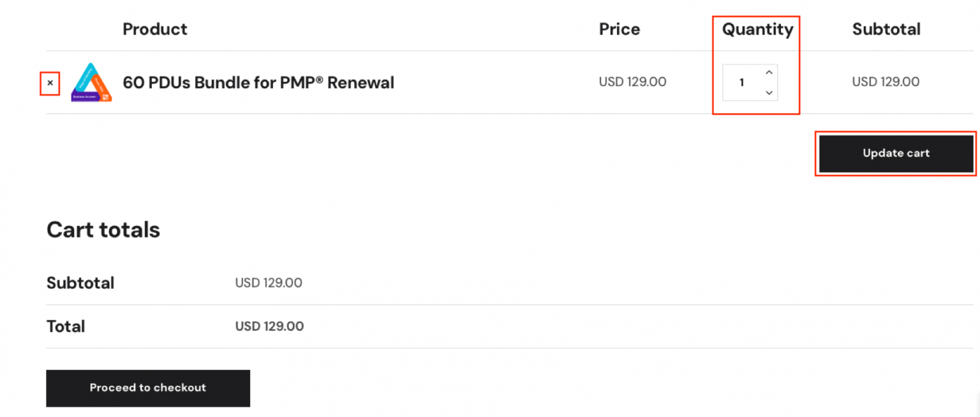The width and height of the screenshot is (980, 417).
Task: Click the Subtotal label under Cart totals
Action: tap(80, 283)
